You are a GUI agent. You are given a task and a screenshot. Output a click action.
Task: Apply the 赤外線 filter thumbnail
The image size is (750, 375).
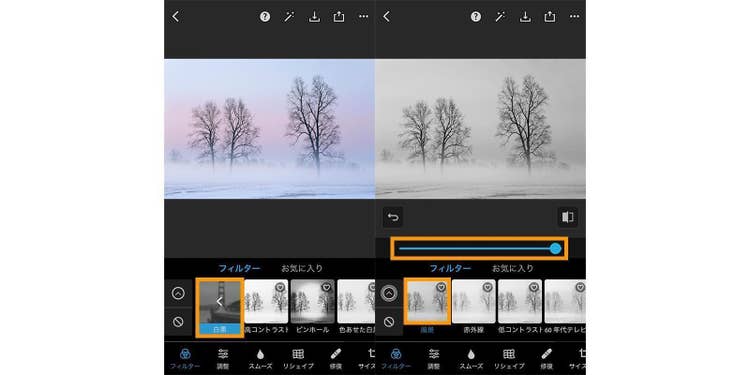(474, 301)
